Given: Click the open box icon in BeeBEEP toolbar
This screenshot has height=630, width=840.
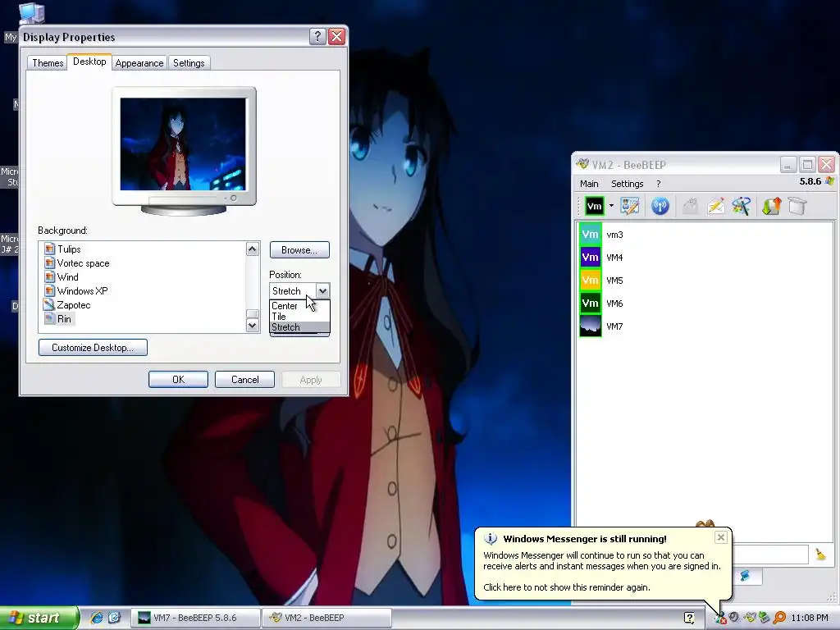Looking at the screenshot, I should pos(797,206).
